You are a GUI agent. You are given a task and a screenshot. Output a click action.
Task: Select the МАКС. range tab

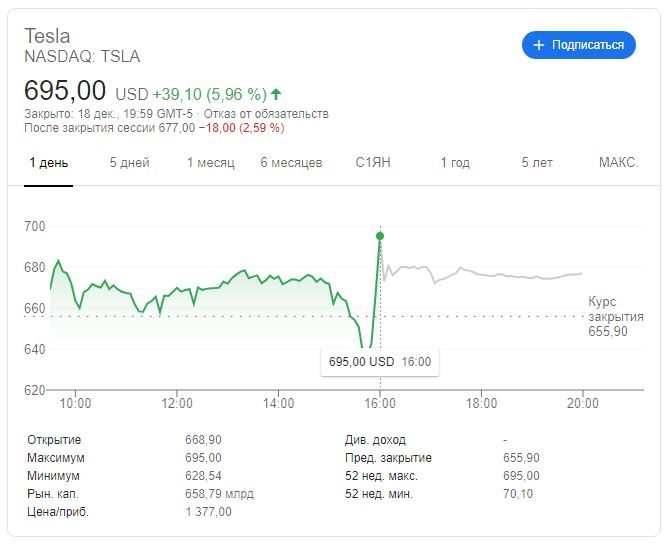(618, 163)
